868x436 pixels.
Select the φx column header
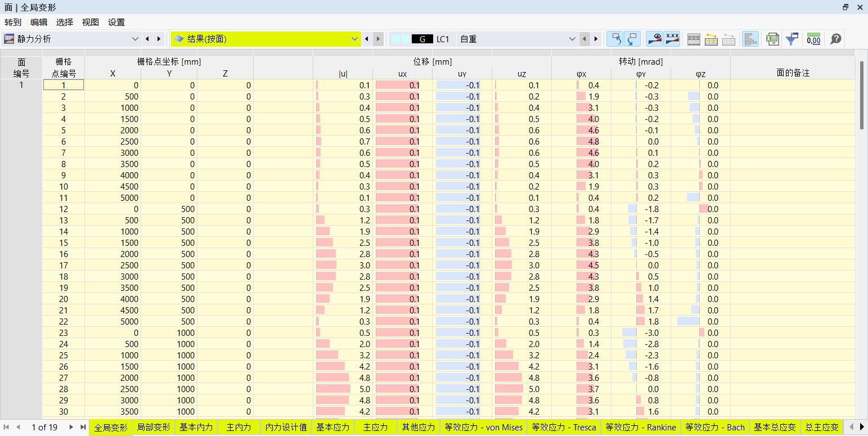(x=581, y=74)
